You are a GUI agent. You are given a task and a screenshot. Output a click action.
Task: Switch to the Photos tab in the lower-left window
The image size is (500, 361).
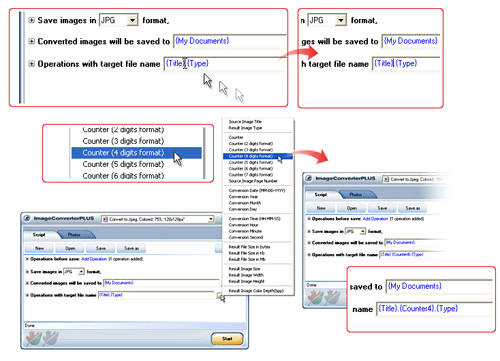point(74,235)
